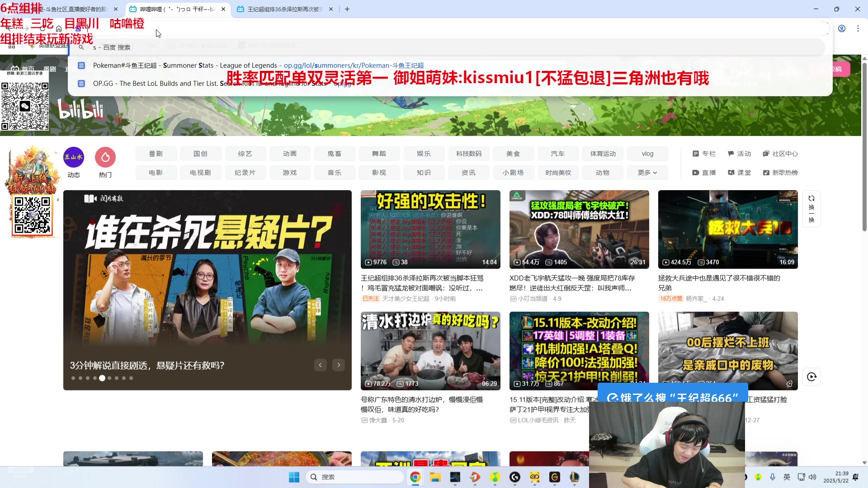Open the XDD 猛攻强度局 video thumbnail
This screenshot has height=488, width=868.
coord(579,230)
